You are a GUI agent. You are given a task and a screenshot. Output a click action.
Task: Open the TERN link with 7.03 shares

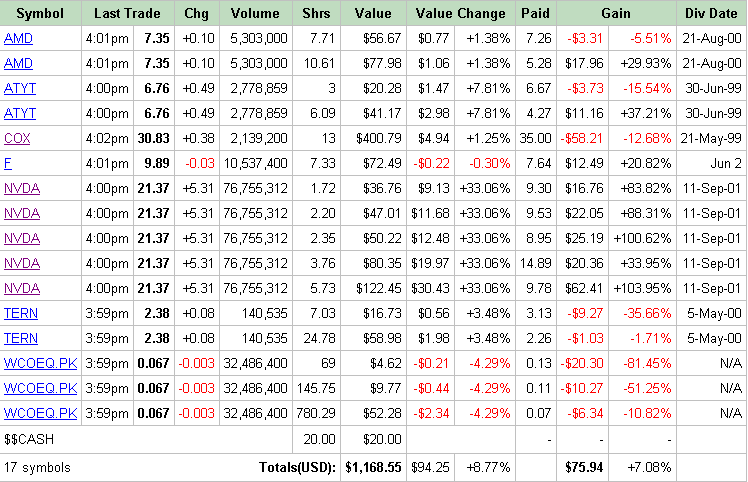point(21,314)
